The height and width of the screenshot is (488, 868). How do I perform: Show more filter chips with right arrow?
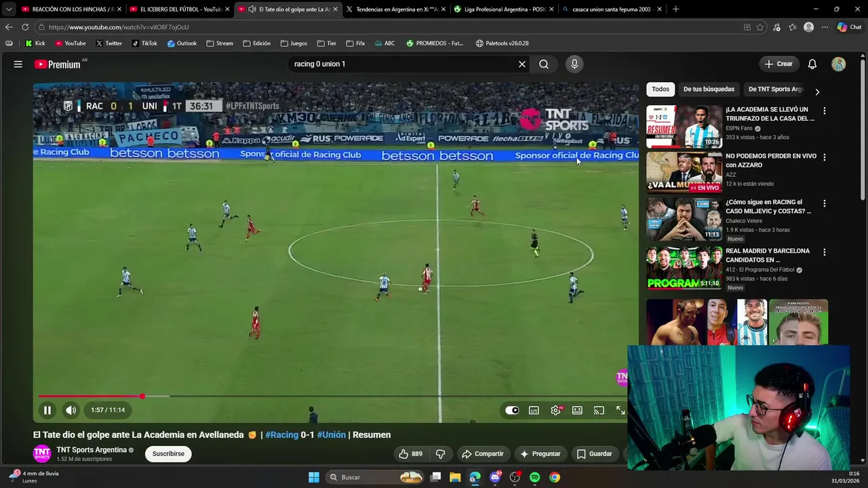click(x=817, y=92)
